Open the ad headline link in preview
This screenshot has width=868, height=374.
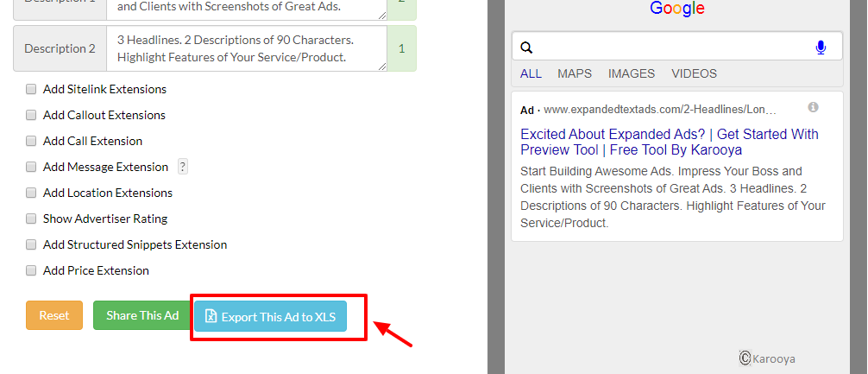click(x=670, y=142)
